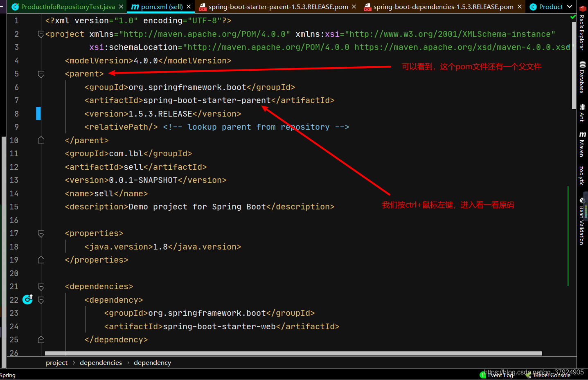The image size is (588, 380).
Task: Click the vertical editor scrollbar thumb
Action: pos(574,65)
